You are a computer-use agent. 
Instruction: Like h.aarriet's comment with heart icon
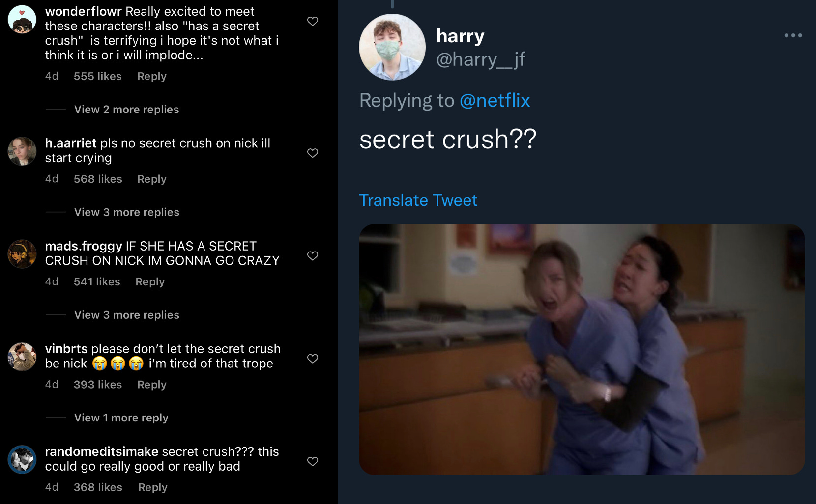tap(313, 153)
